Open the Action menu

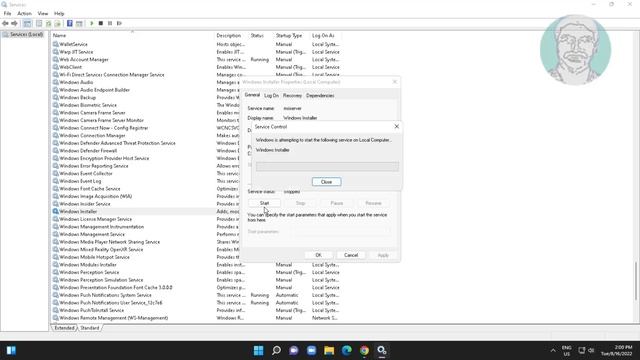[24, 13]
